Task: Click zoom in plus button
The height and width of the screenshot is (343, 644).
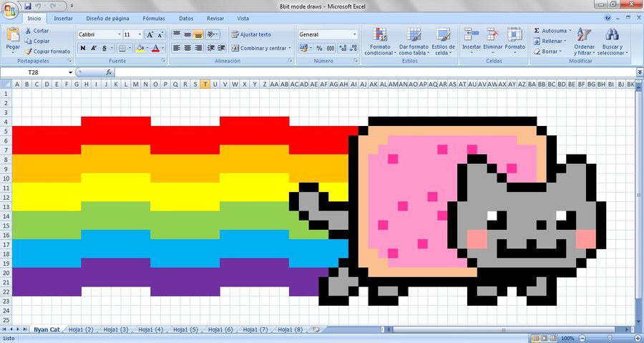Action: (638, 339)
